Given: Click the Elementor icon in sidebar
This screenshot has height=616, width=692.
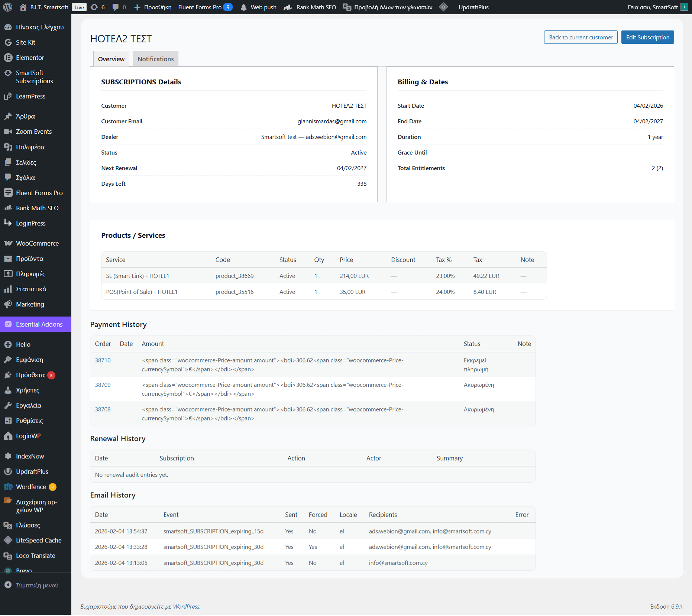Looking at the screenshot, I should coord(8,58).
